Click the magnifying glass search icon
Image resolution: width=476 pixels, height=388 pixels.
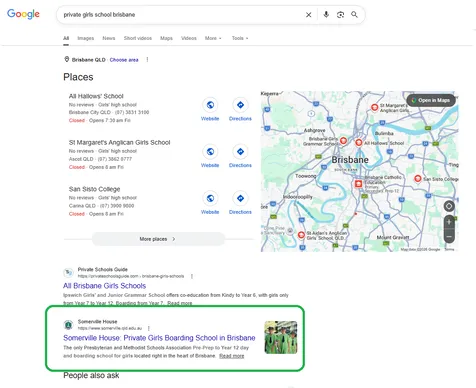pos(354,15)
